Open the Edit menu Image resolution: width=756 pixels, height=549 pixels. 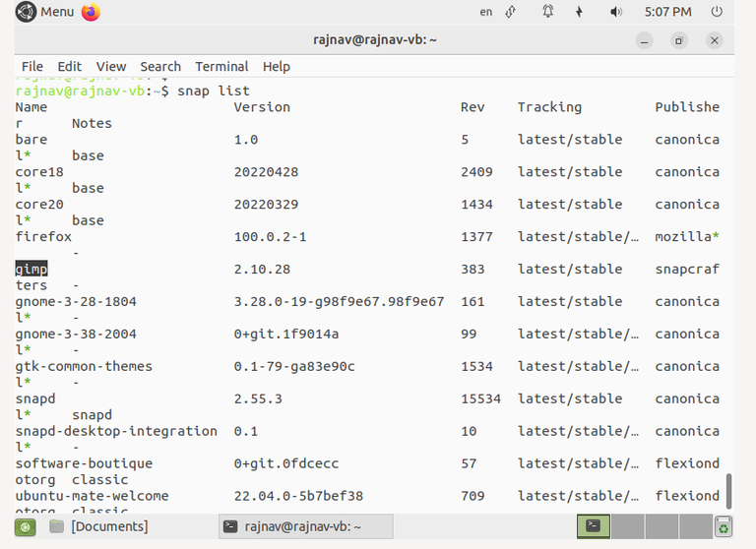tap(70, 67)
